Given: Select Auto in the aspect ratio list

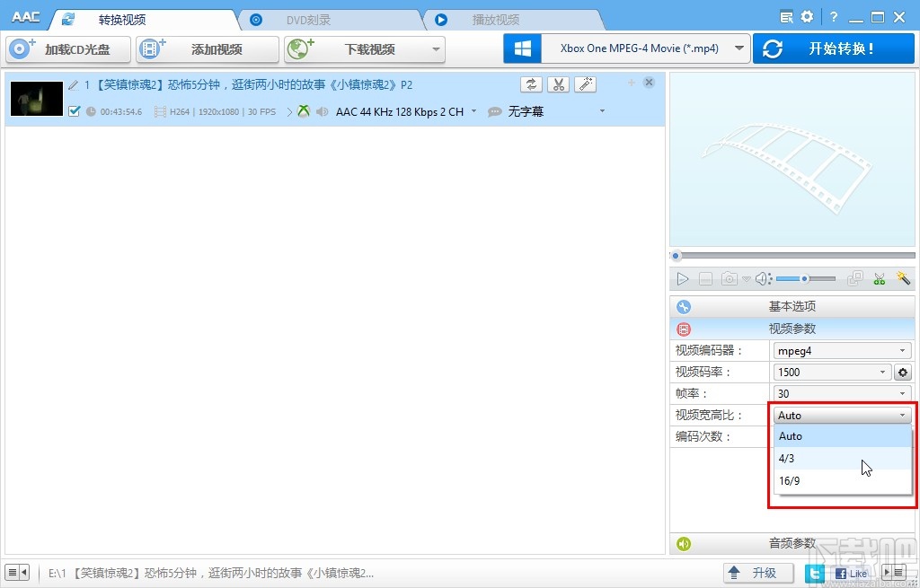Looking at the screenshot, I should [843, 436].
